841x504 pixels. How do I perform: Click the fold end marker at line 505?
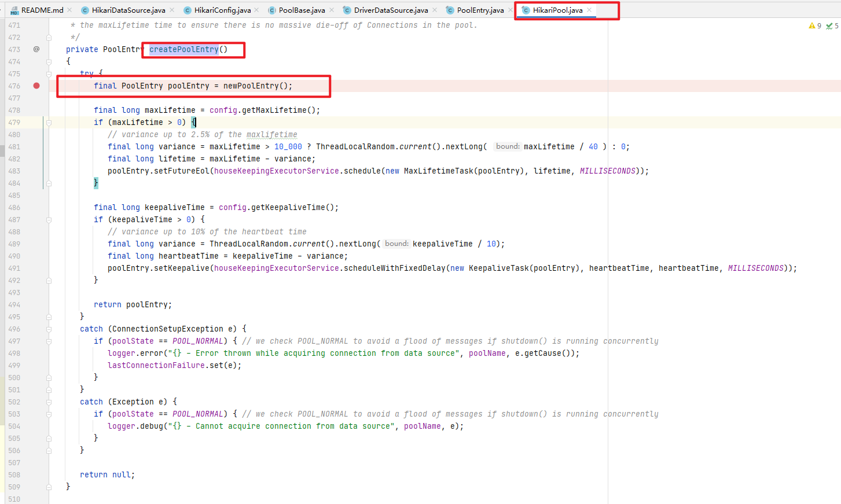(x=49, y=439)
